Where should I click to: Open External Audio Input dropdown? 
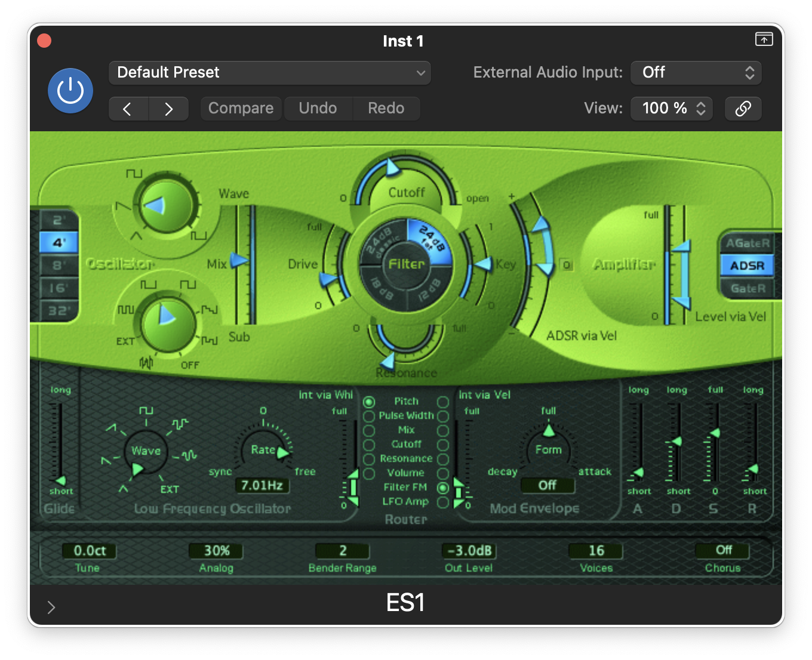[x=696, y=73]
